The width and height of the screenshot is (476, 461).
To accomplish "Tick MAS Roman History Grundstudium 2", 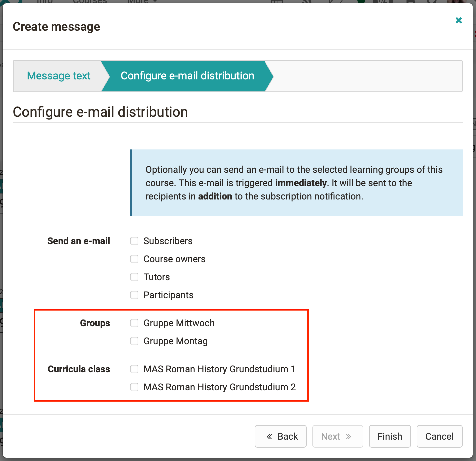I will [134, 387].
